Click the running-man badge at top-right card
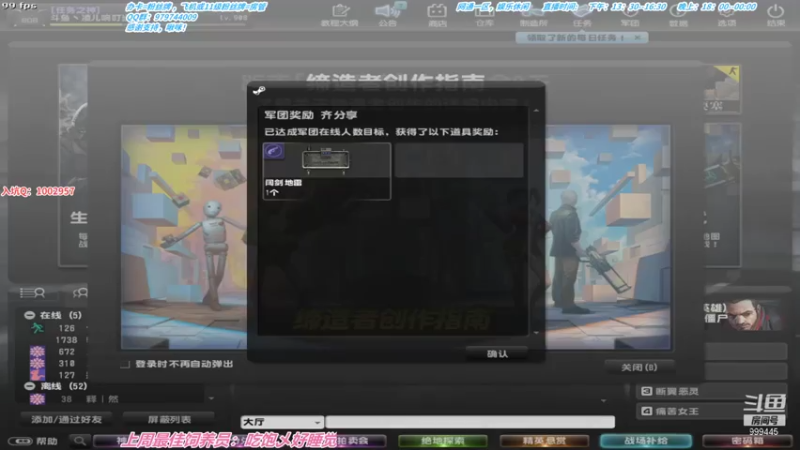The width and height of the screenshot is (800, 450). [728, 74]
